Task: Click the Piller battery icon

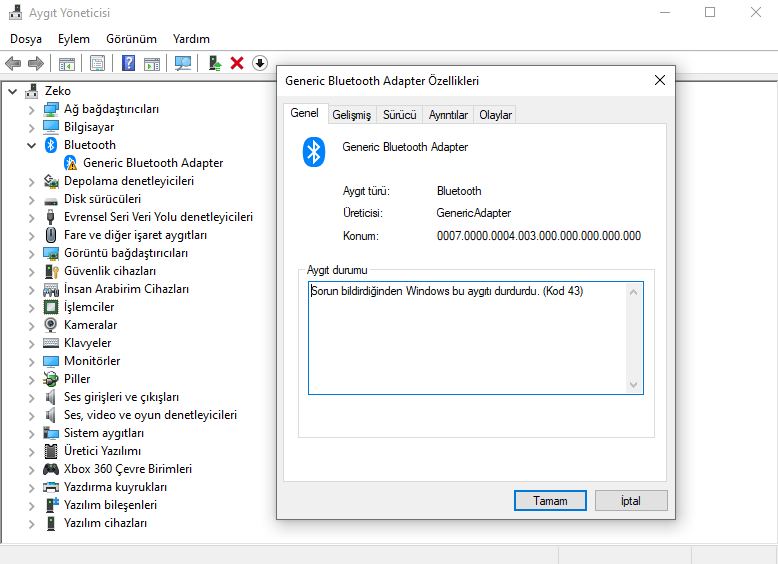Action: pyautogui.click(x=51, y=379)
